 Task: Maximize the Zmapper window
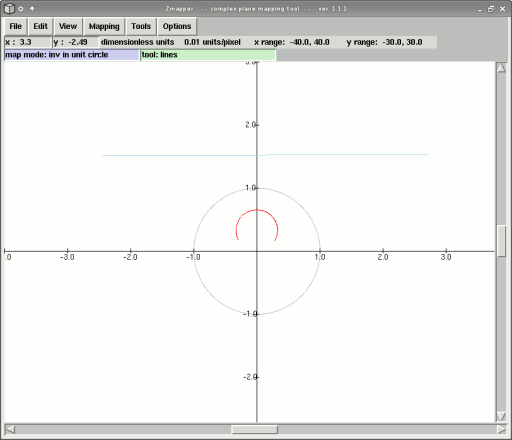click(x=491, y=9)
